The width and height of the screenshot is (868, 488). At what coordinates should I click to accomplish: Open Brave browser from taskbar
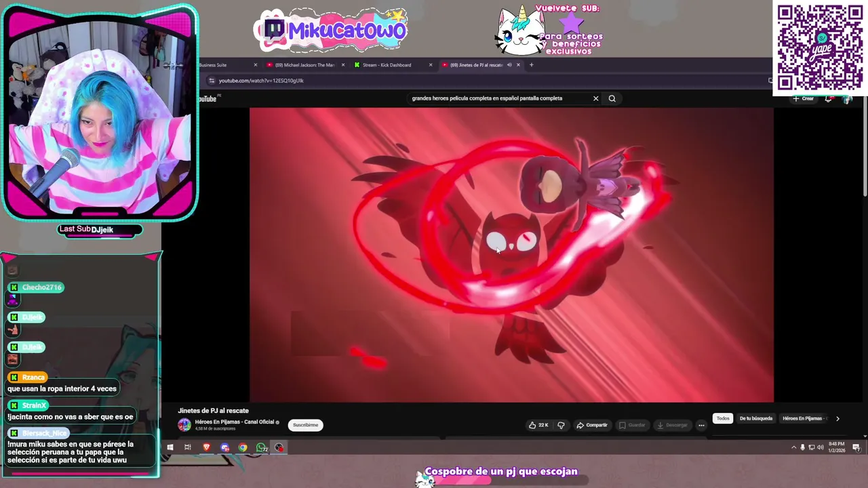point(207,447)
